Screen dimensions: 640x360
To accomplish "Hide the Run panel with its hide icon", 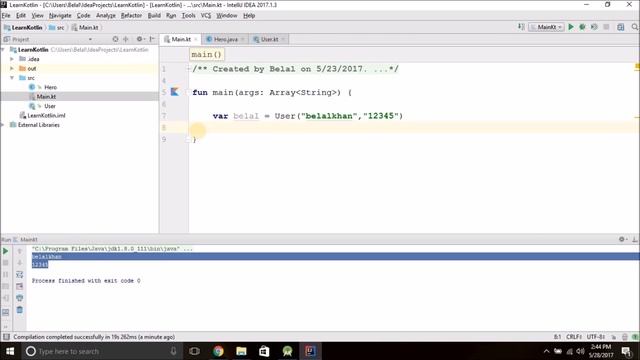I will tap(635, 239).
